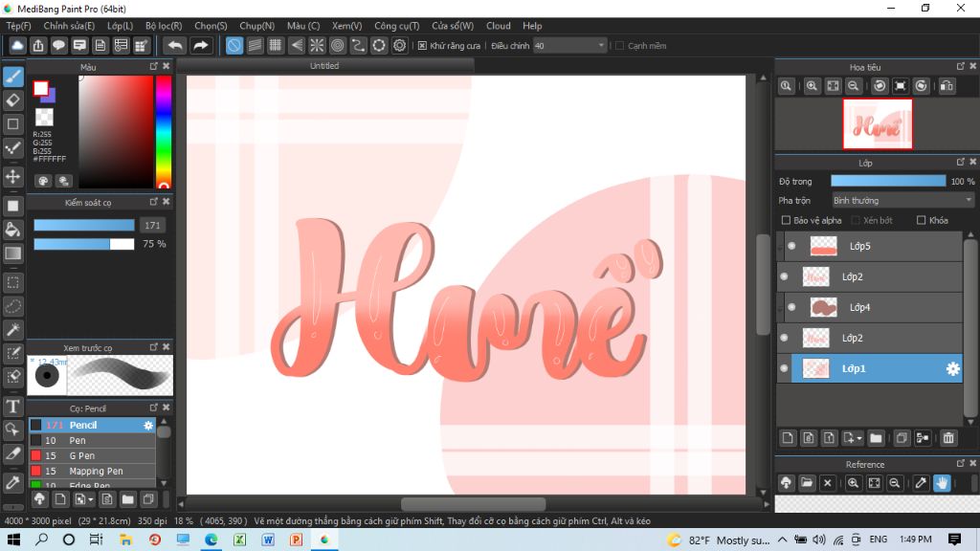Viewport: 980px width, 551px height.
Task: Open the Tệp(F) menu
Action: pos(19,26)
